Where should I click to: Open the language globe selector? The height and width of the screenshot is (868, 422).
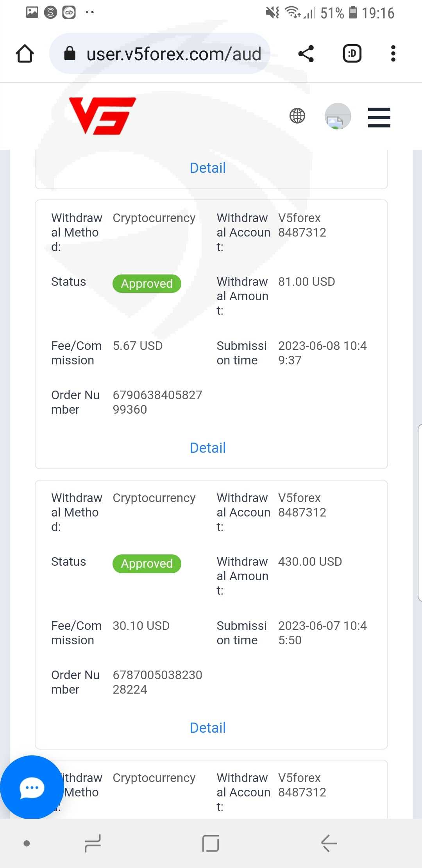297,116
